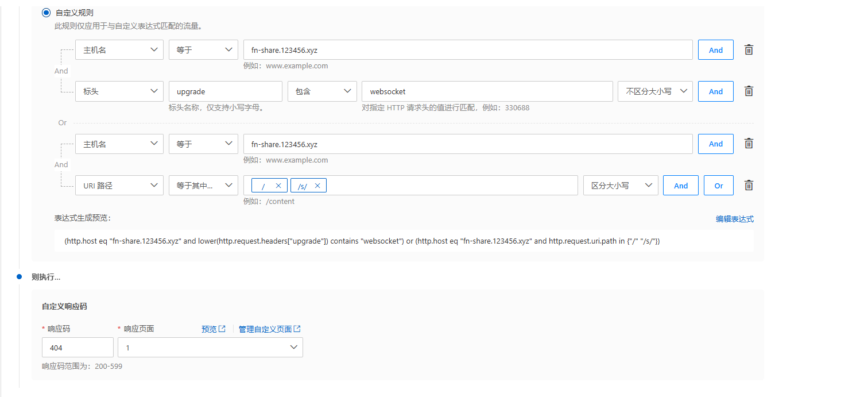Click Or button on URI 路径 row
868x397 pixels.
tap(719, 186)
